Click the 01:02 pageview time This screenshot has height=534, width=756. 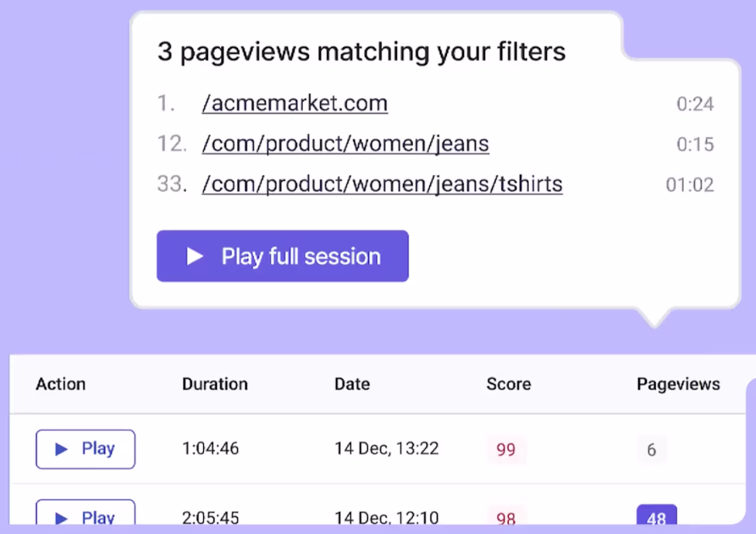690,184
